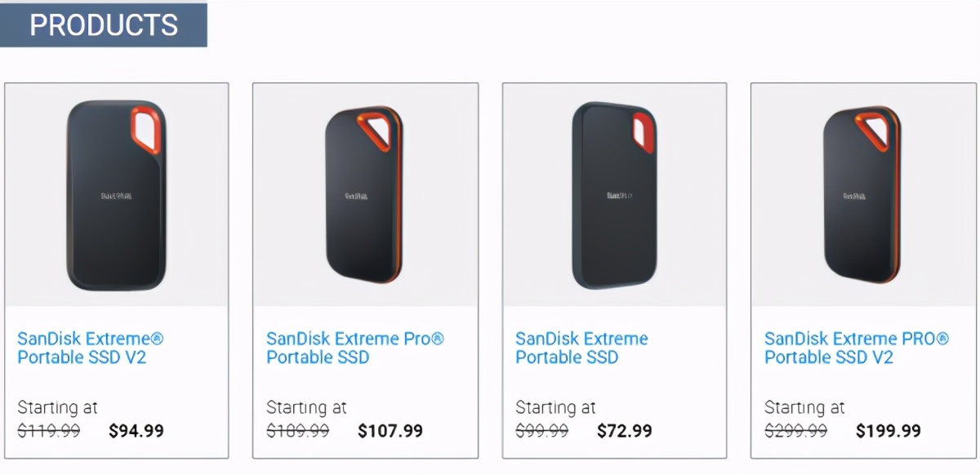Screen dimensions: 980x475
Task: Click the crossed-out $299.99 price
Action: [796, 431]
